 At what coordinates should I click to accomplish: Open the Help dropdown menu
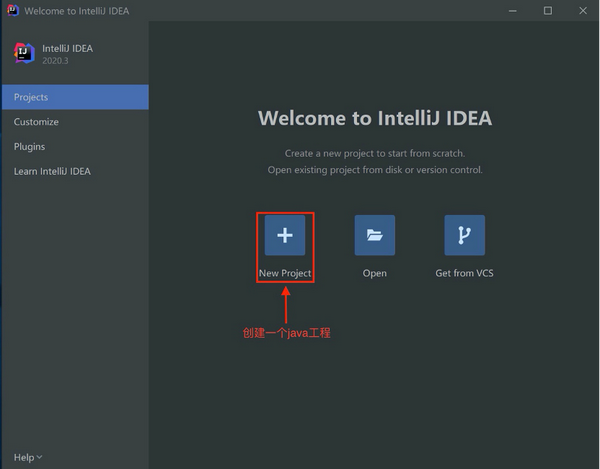coord(24,457)
